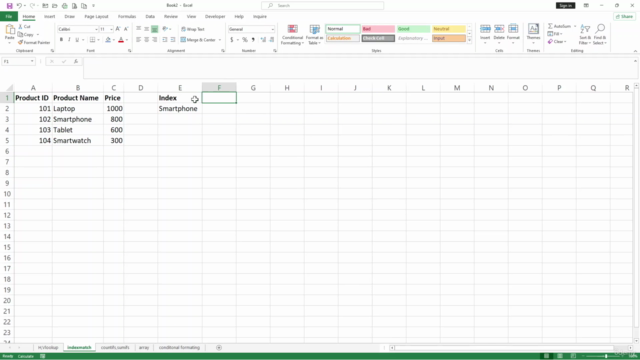Open Find & Select
640x360 pixels.
click(x=600, y=34)
